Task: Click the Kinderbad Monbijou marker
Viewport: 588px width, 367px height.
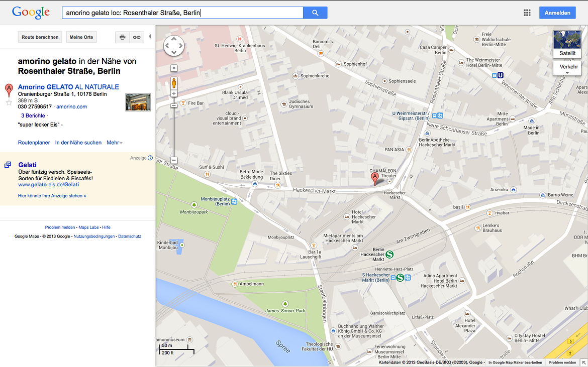Action: coord(182,245)
